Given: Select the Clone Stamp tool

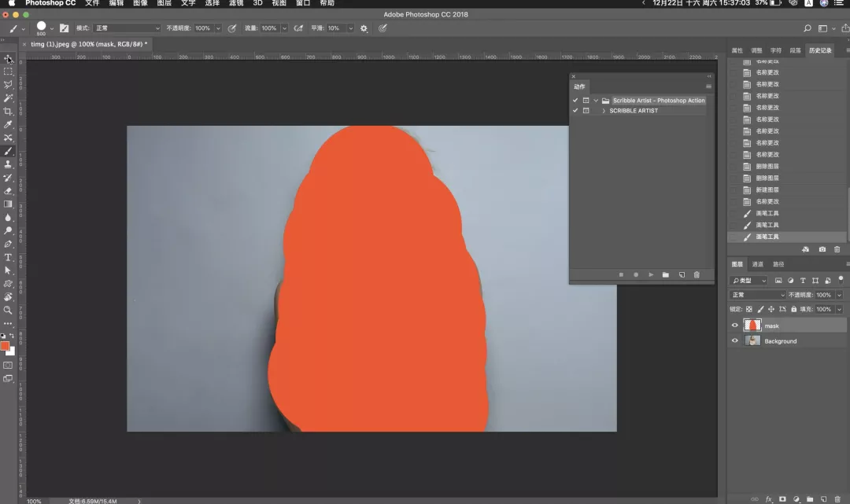Looking at the screenshot, I should 8,164.
